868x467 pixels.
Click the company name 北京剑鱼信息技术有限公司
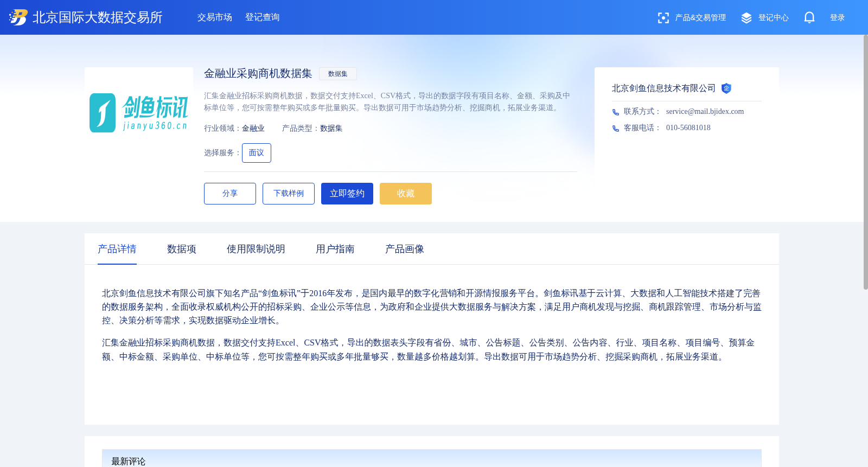click(663, 88)
